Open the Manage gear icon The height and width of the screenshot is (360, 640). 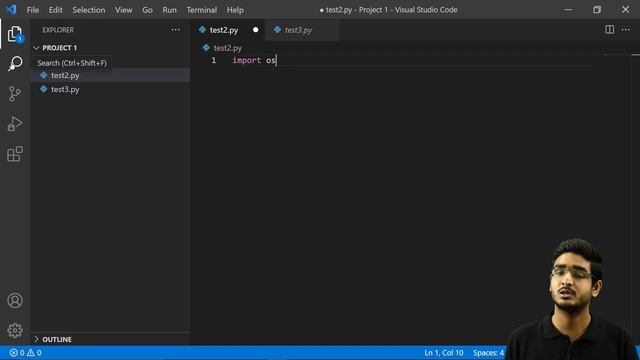(x=15, y=330)
